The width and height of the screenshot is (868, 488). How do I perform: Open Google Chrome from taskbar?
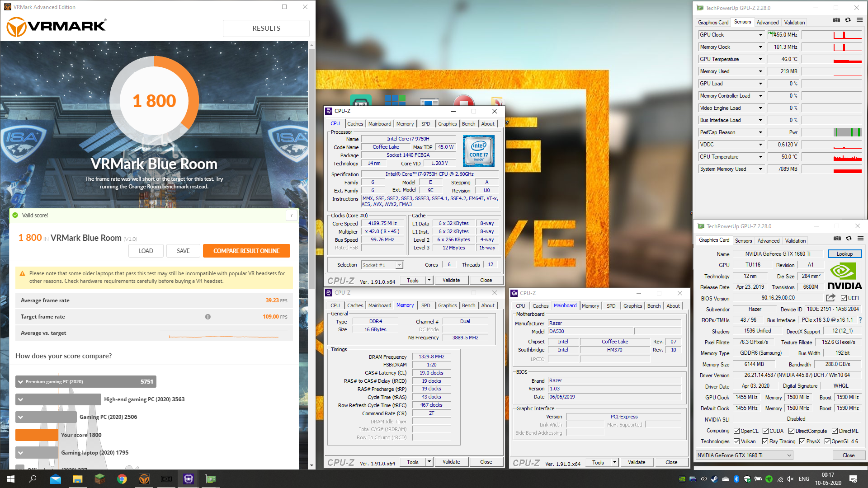point(122,479)
